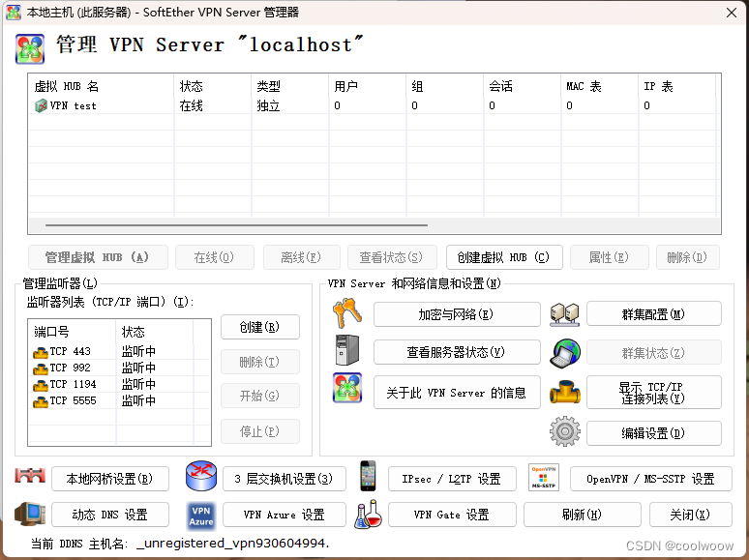Select the VPN test hub row
The height and width of the screenshot is (560, 749).
point(373,105)
